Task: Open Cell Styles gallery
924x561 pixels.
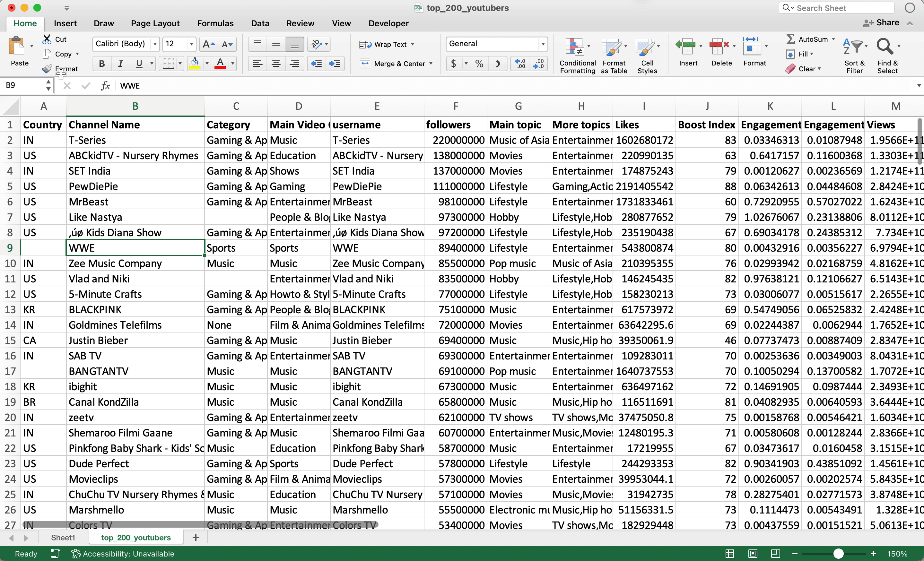Action: coord(647,56)
